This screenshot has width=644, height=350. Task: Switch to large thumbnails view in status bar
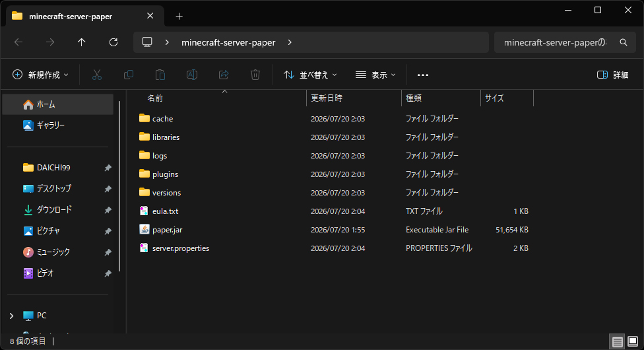pyautogui.click(x=633, y=341)
